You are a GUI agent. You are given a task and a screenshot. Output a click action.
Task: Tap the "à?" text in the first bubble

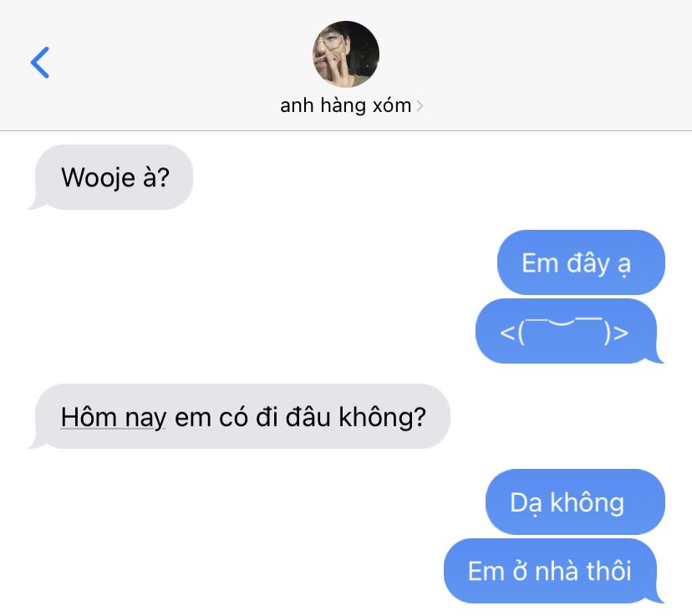[x=155, y=177]
